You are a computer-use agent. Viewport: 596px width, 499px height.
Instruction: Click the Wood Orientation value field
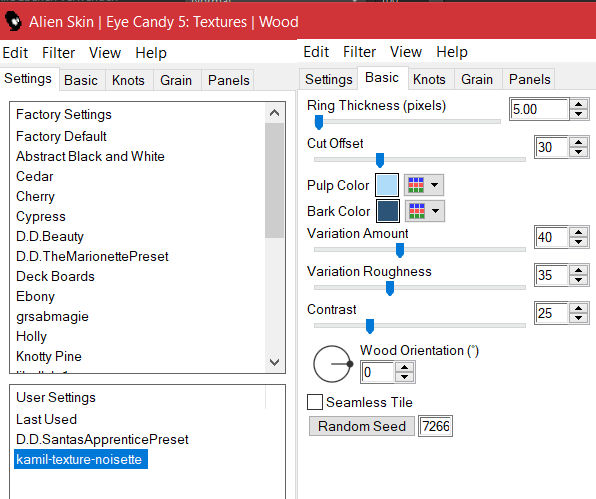pos(377,372)
